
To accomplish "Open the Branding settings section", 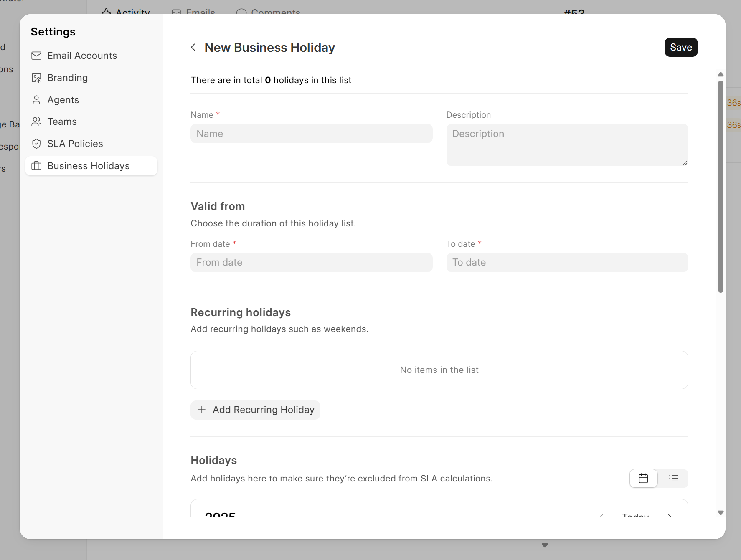I will pyautogui.click(x=67, y=78).
